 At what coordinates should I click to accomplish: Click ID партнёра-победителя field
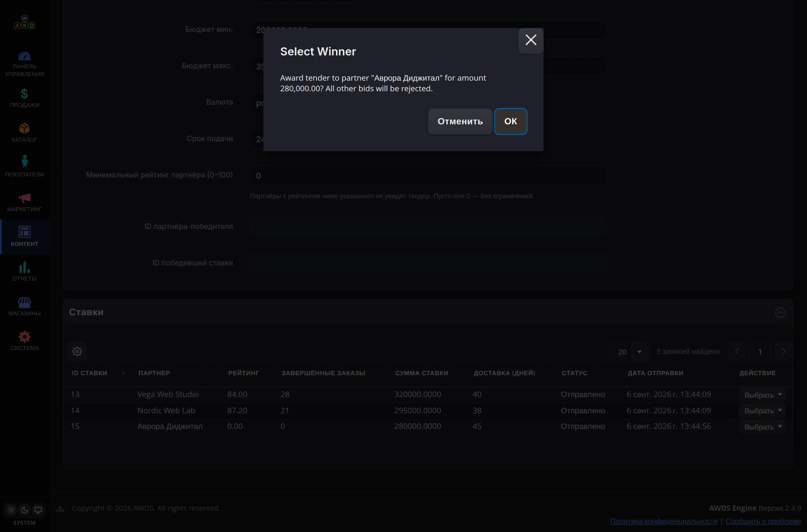click(x=428, y=226)
